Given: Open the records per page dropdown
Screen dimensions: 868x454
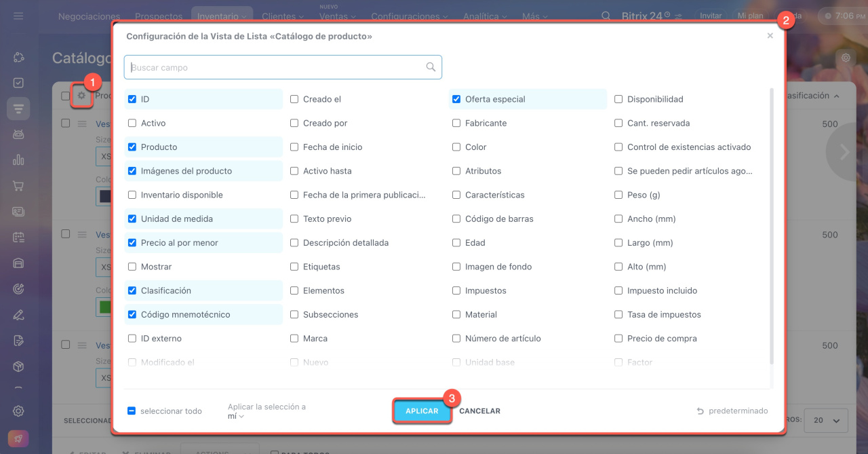Looking at the screenshot, I should point(825,420).
